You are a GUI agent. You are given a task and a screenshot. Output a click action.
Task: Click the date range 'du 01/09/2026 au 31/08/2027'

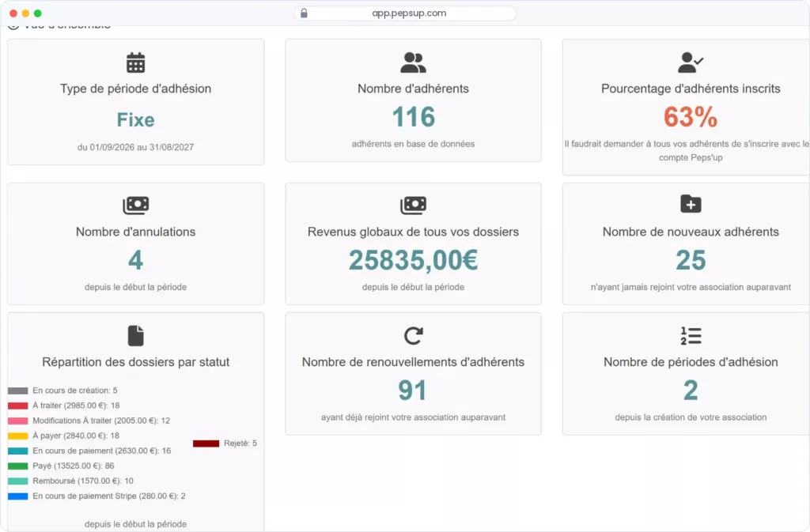[136, 147]
